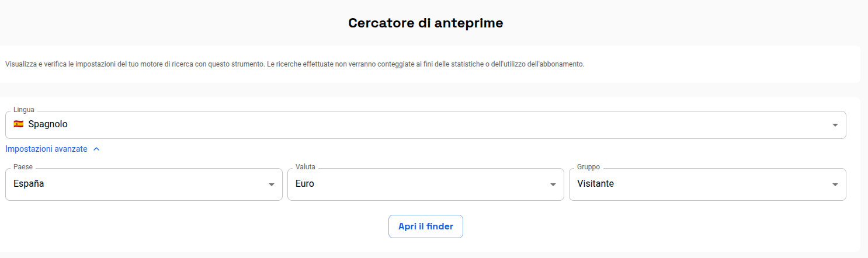Click the Apri il finder button
Viewport: 868px width, 258px height.
[426, 226]
